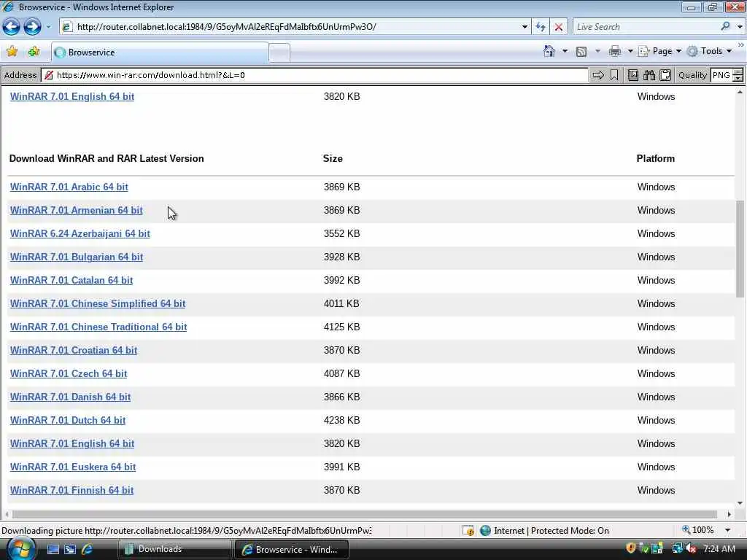This screenshot has width=747, height=560.
Task: Show more toolbar commands chevron
Action: pos(741,45)
